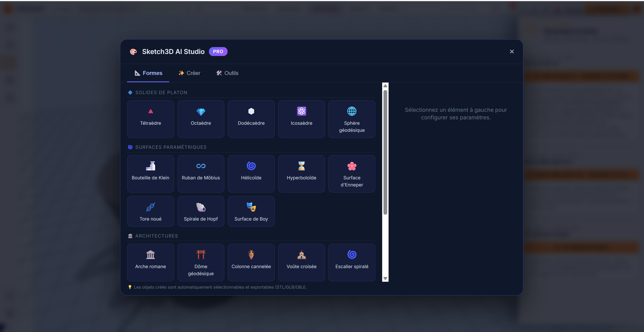Click the Hyperboloïde label

(x=301, y=178)
